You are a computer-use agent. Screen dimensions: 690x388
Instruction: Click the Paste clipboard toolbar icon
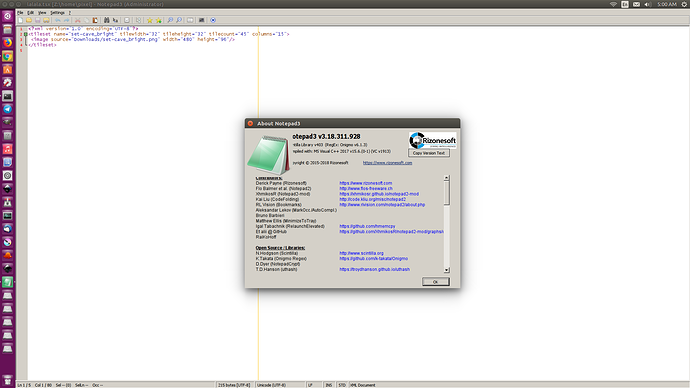[x=95, y=20]
